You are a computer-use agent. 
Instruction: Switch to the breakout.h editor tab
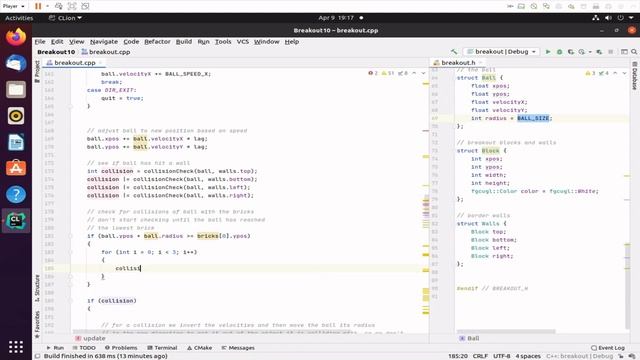click(458, 62)
